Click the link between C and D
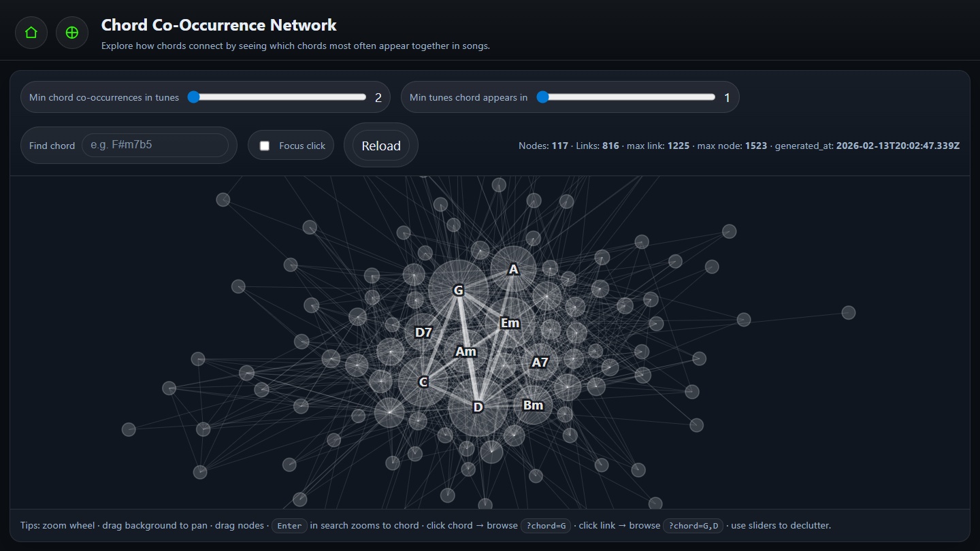Screen dimensions: 980x551 (451, 395)
